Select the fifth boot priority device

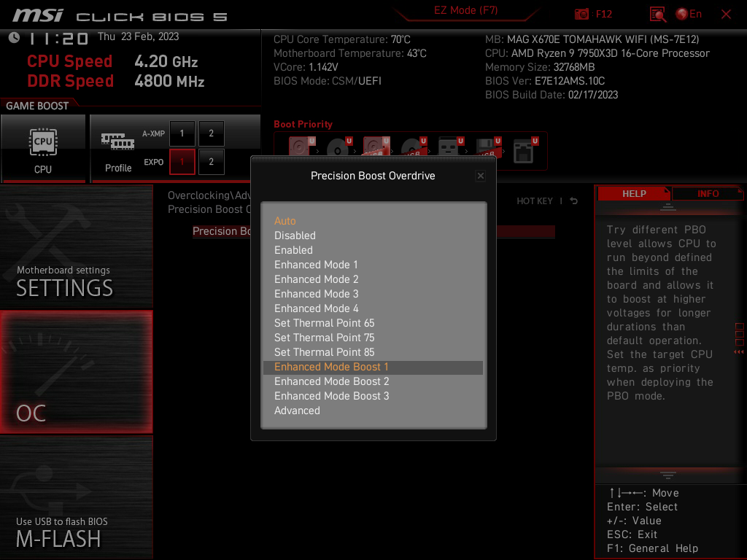click(x=451, y=146)
